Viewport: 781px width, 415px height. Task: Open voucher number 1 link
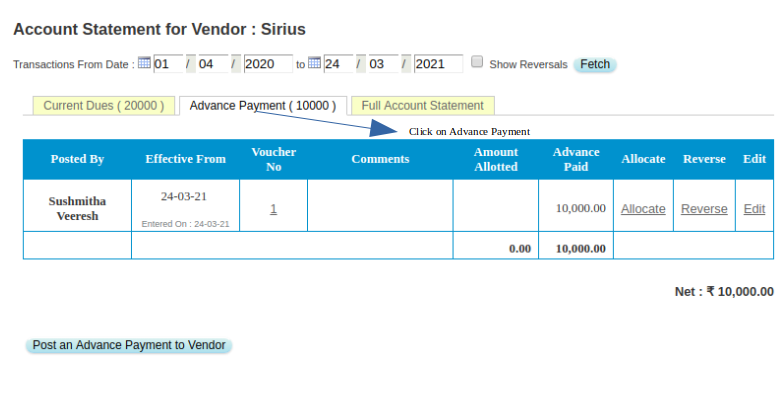[273, 209]
